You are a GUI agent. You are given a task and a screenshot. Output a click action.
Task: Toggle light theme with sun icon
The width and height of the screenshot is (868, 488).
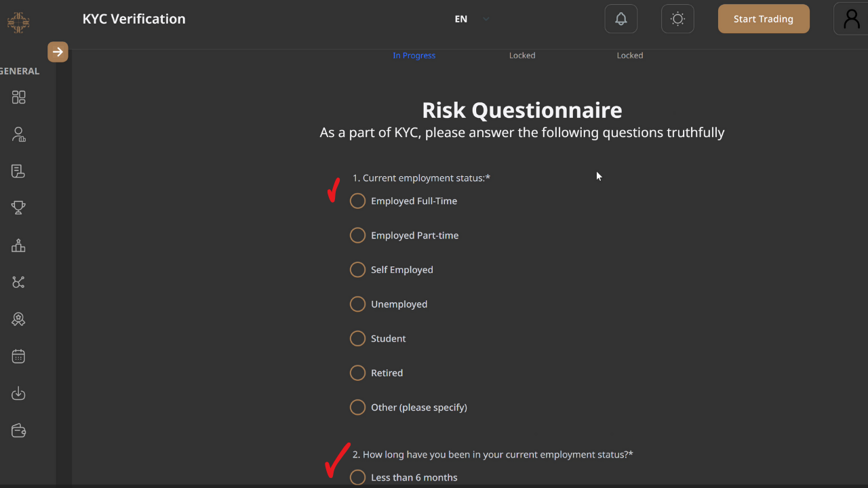[677, 19]
